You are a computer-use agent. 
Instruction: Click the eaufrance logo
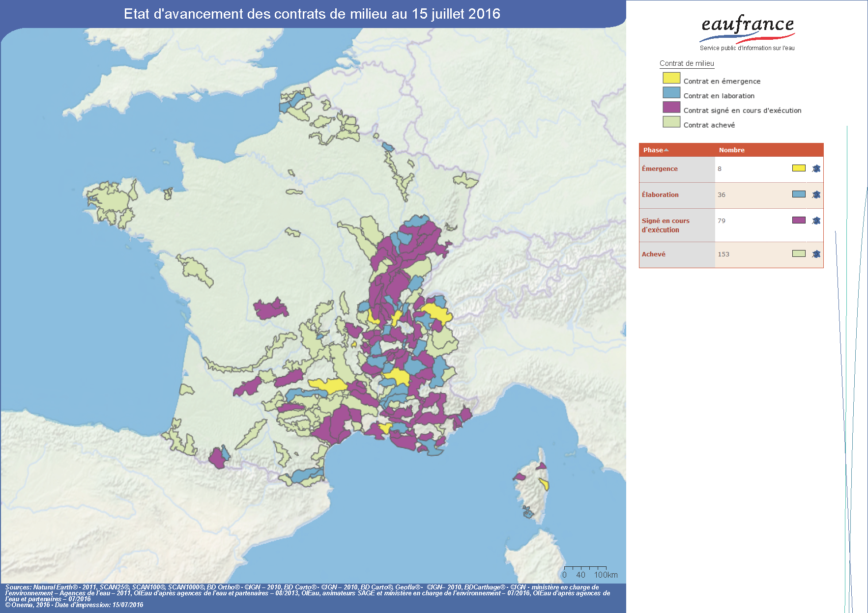748,28
